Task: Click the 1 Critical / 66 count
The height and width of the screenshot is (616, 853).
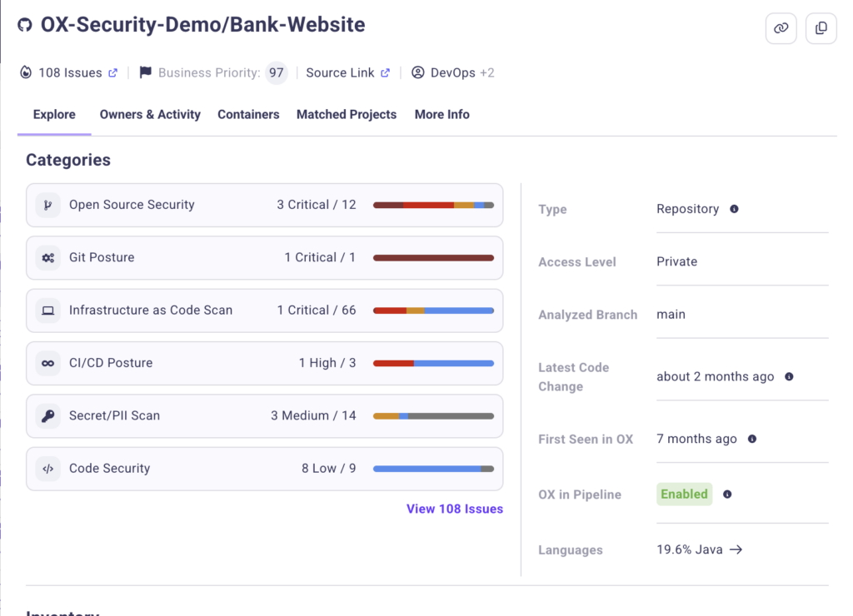Action: coord(316,310)
